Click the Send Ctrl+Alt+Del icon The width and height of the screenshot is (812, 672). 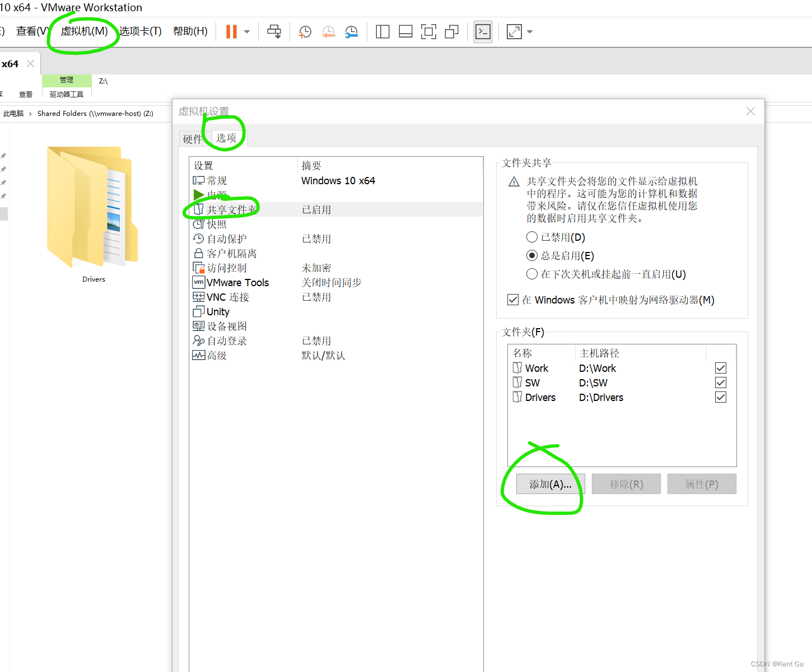tap(274, 31)
